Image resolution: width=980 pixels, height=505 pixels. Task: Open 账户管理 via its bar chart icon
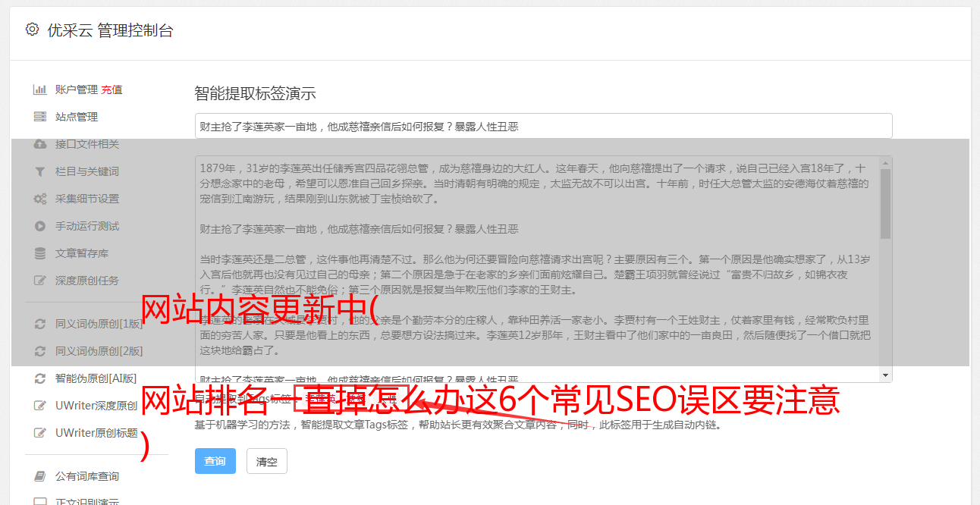pos(40,89)
